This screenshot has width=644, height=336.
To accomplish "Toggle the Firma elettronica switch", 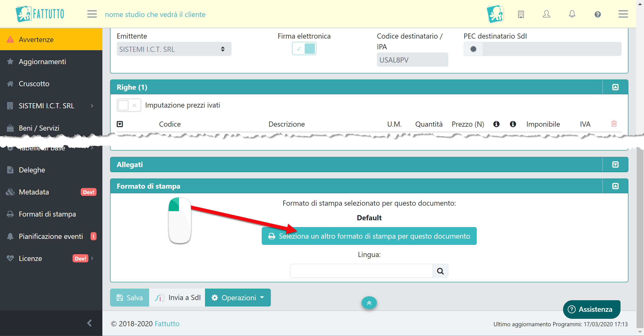I will 304,49.
